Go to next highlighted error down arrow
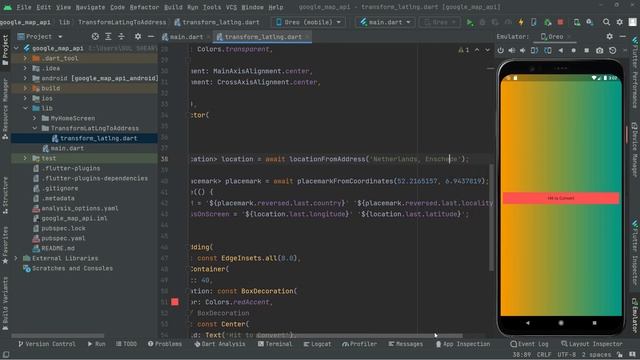This screenshot has width=640, height=360. pos(487,50)
